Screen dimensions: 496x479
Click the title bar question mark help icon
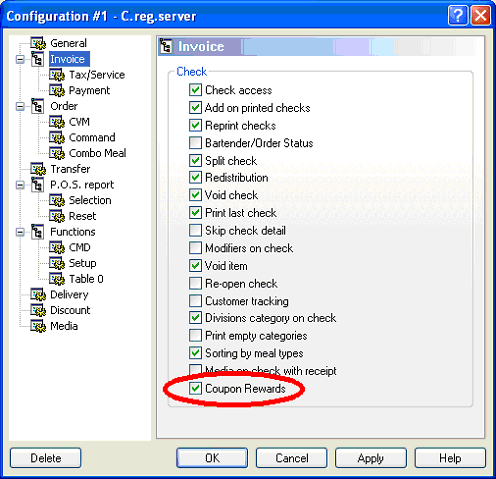pyautogui.click(x=458, y=16)
